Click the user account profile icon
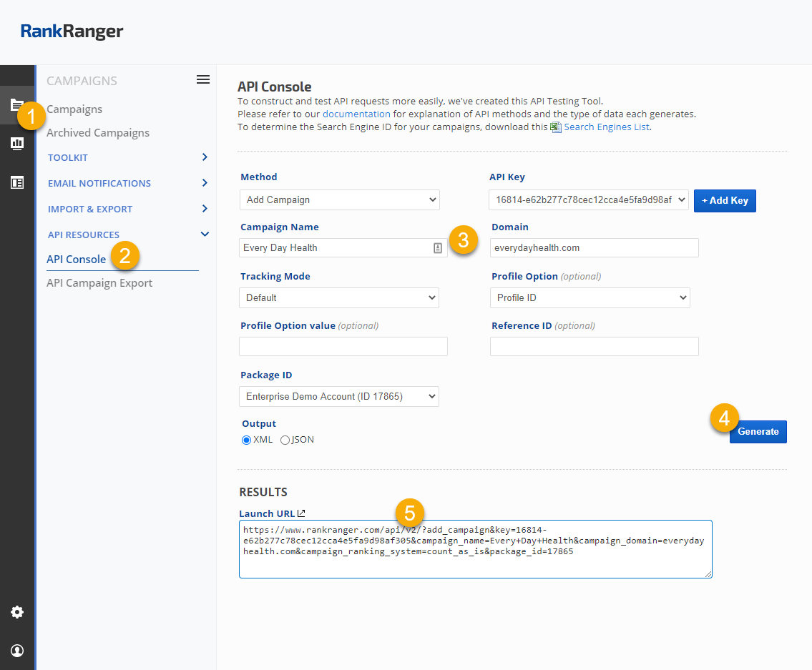 coord(17,651)
